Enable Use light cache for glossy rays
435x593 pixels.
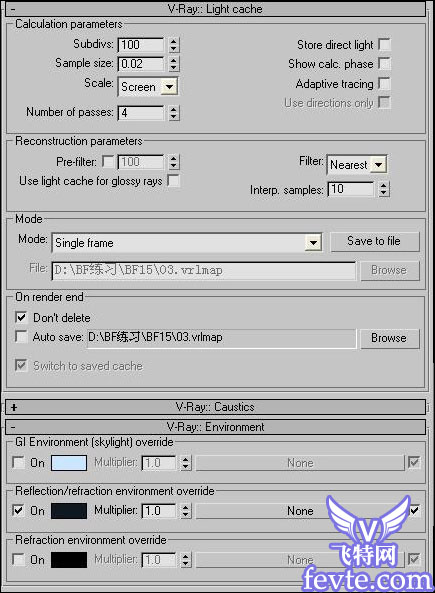174,180
